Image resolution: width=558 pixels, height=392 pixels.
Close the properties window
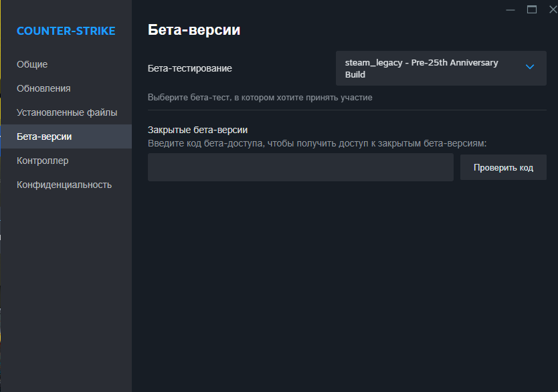point(553,9)
